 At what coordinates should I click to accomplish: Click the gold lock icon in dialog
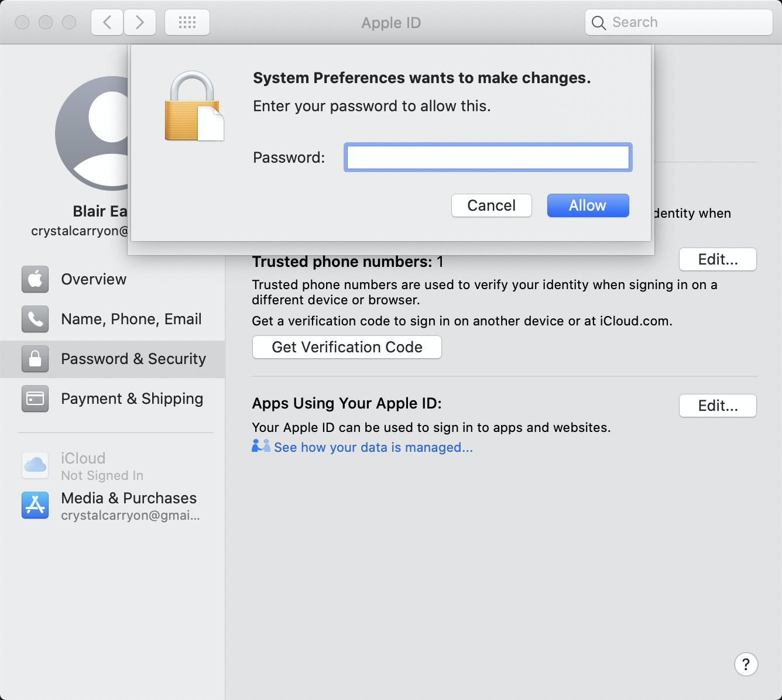pos(194,107)
